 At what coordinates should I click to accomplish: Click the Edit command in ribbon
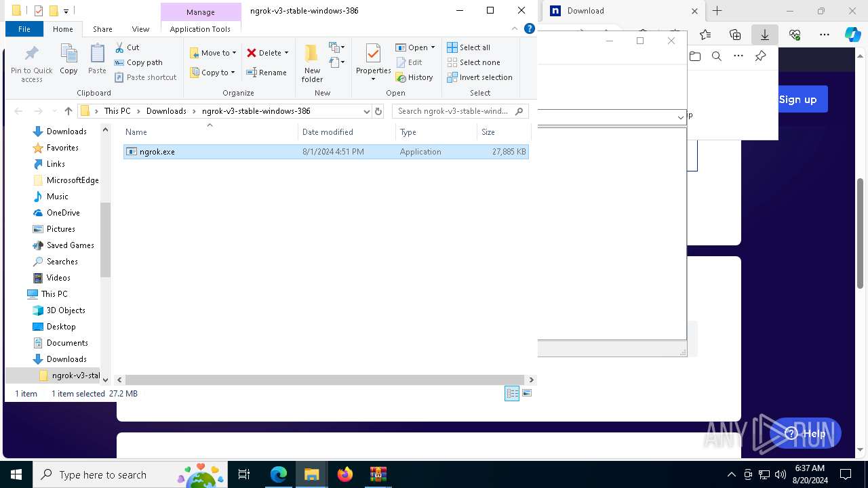409,62
